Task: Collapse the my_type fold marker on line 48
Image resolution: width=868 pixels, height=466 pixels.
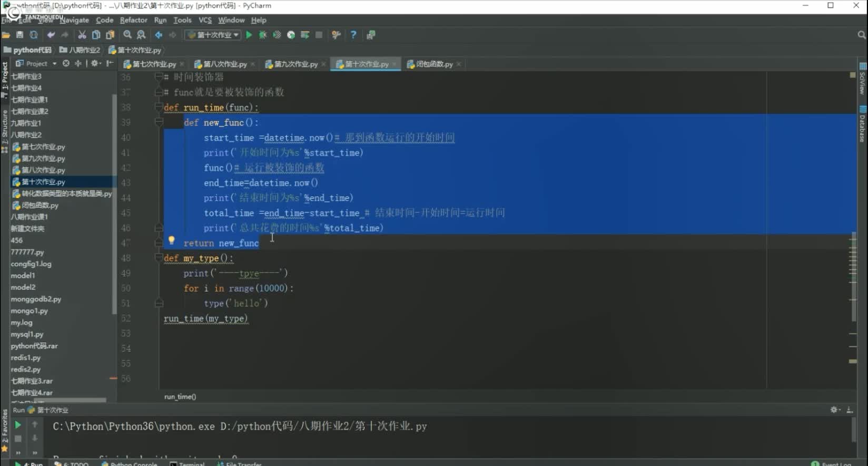Action: [159, 258]
